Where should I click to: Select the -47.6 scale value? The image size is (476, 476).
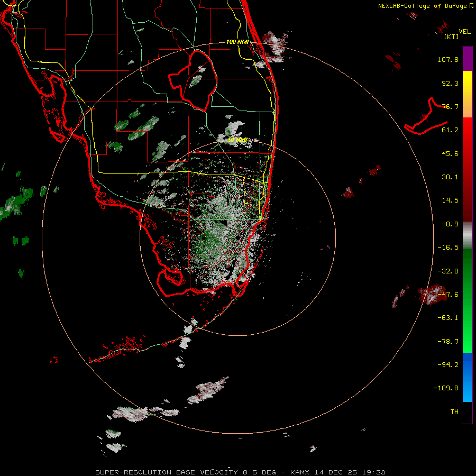(x=448, y=295)
